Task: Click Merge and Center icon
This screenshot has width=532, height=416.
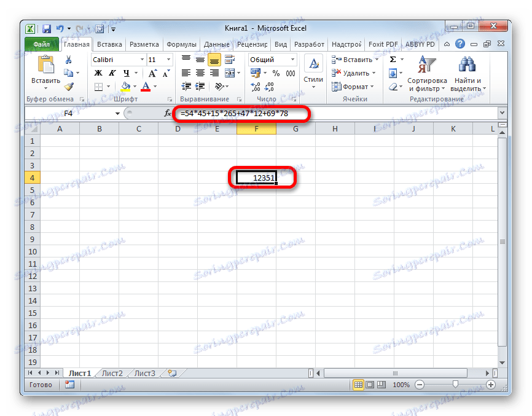Action: (230, 73)
